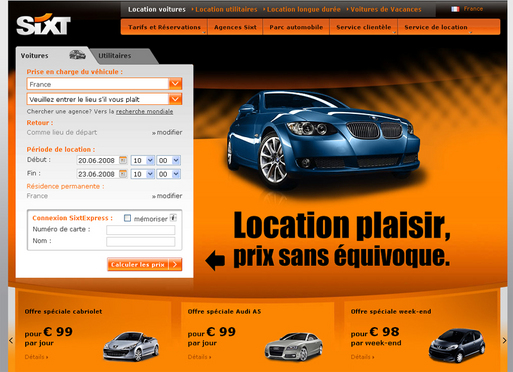Click the Nom input field
This screenshot has height=372, width=513.
[141, 242]
